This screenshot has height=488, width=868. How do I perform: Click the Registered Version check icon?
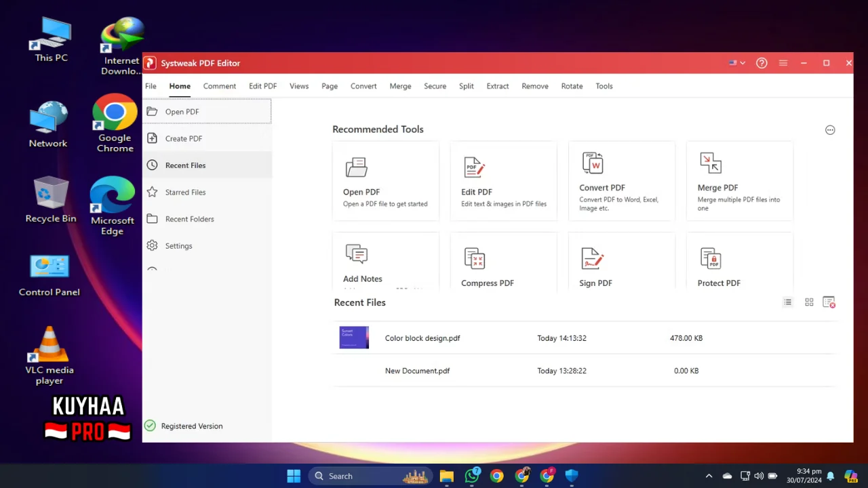click(150, 426)
